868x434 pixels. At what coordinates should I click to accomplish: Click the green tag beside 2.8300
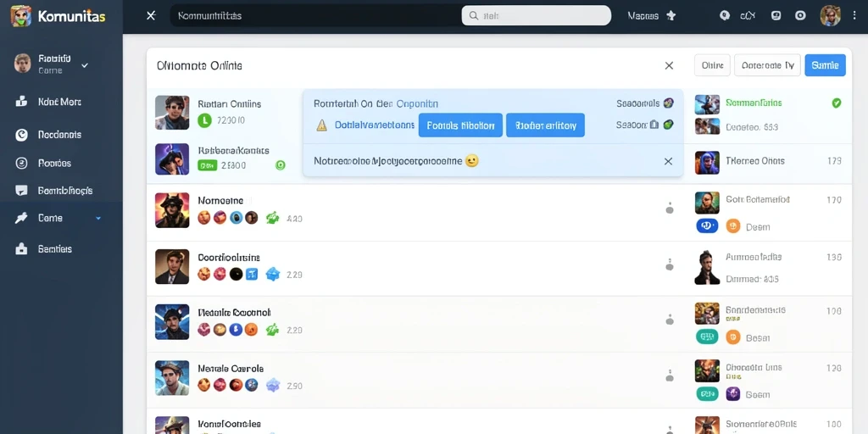tap(207, 165)
